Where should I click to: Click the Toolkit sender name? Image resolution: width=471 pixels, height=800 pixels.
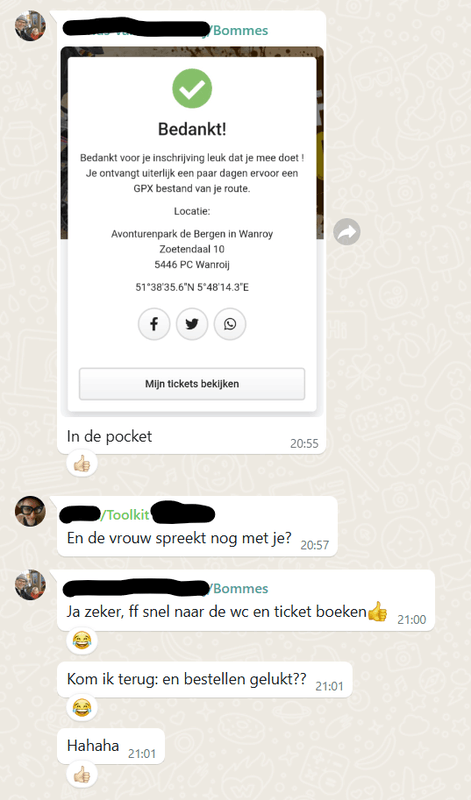pos(127,515)
